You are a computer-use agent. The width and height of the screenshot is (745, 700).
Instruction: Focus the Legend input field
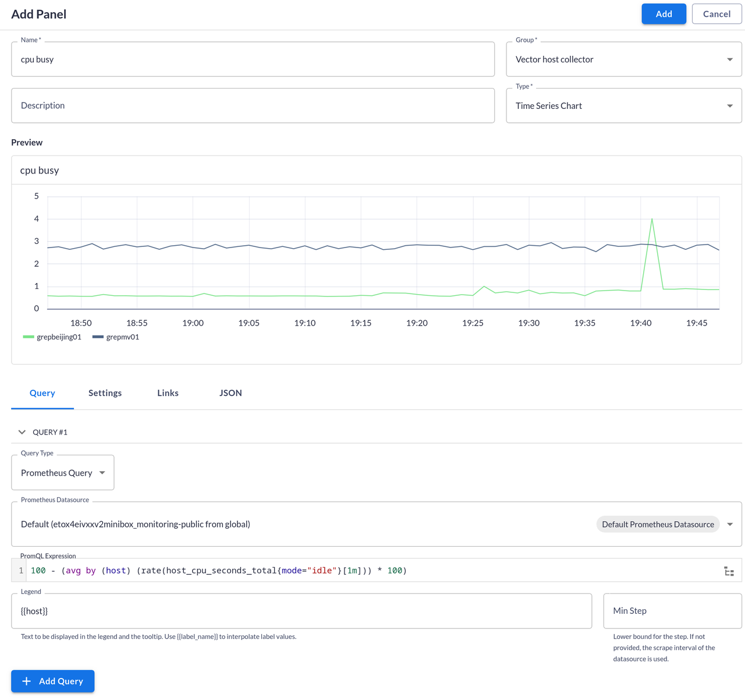coord(301,611)
